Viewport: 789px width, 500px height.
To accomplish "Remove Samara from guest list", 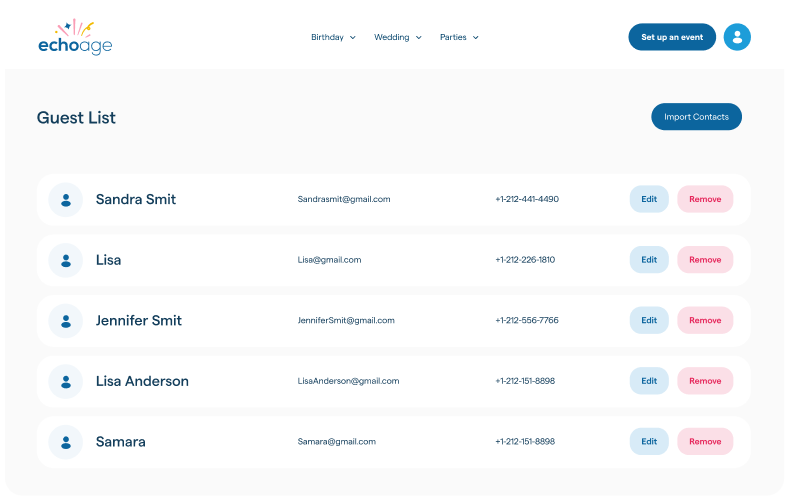I will [x=705, y=442].
